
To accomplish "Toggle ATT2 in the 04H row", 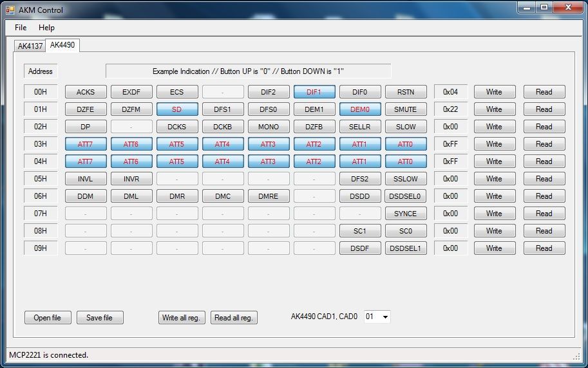I will tap(314, 161).
